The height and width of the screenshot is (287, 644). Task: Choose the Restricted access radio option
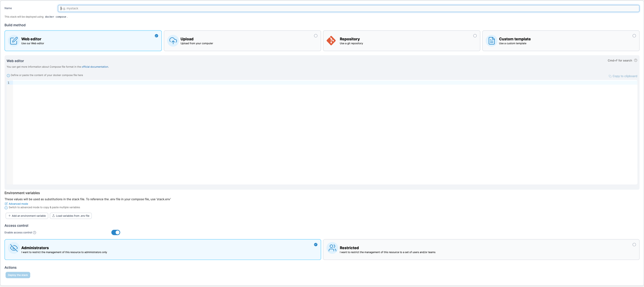point(634,245)
